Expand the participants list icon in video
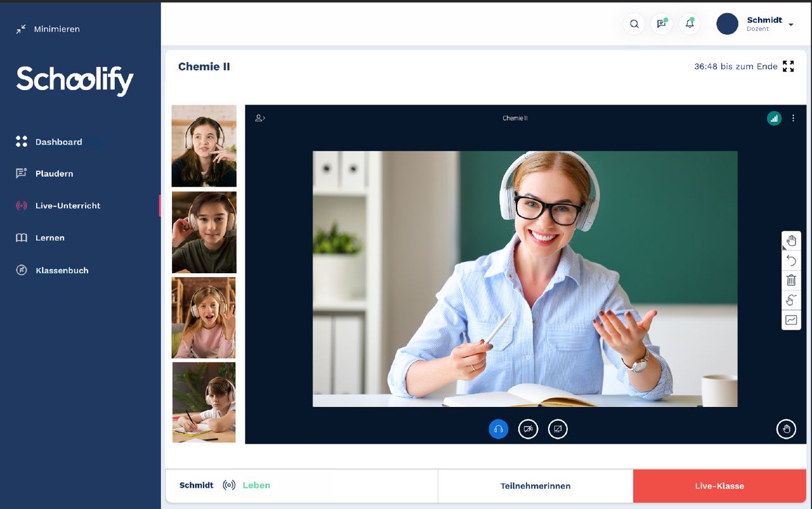 point(260,118)
